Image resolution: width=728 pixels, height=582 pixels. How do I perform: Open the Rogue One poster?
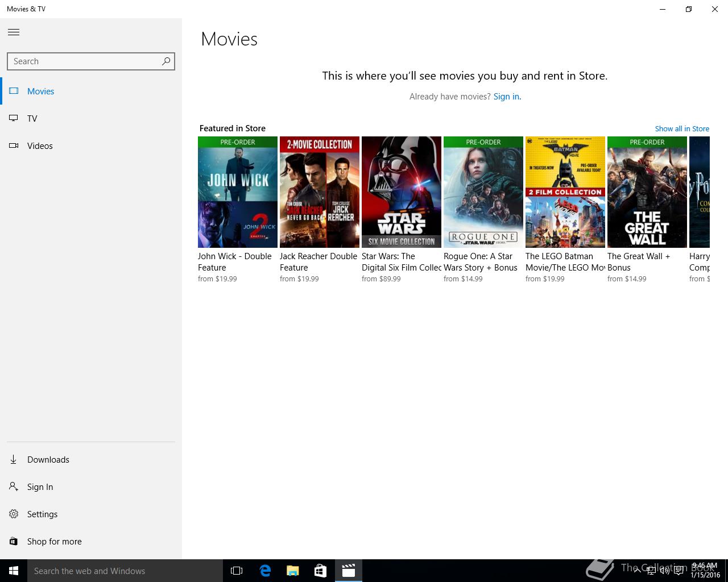tap(483, 192)
